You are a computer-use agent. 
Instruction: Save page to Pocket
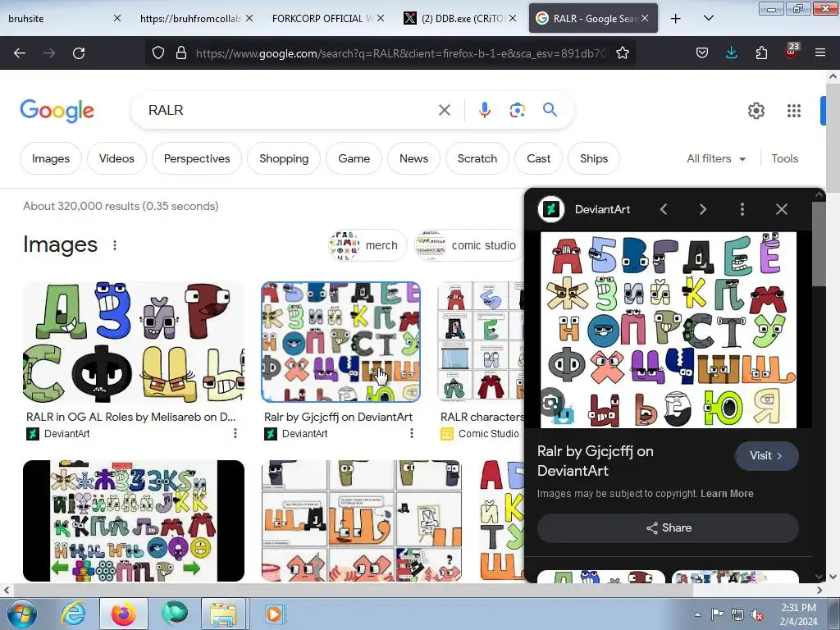(x=702, y=52)
